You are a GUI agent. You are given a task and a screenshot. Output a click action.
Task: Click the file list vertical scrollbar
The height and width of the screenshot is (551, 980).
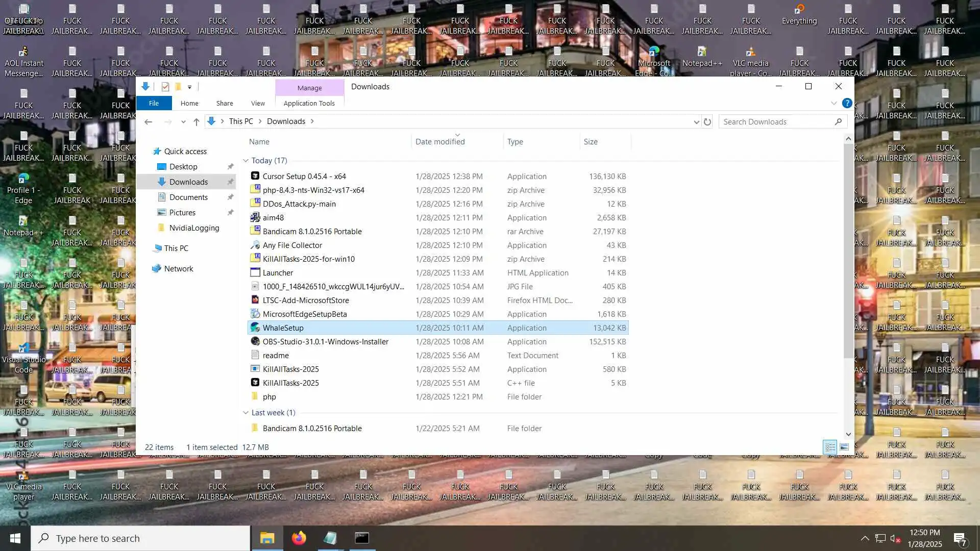pyautogui.click(x=848, y=250)
